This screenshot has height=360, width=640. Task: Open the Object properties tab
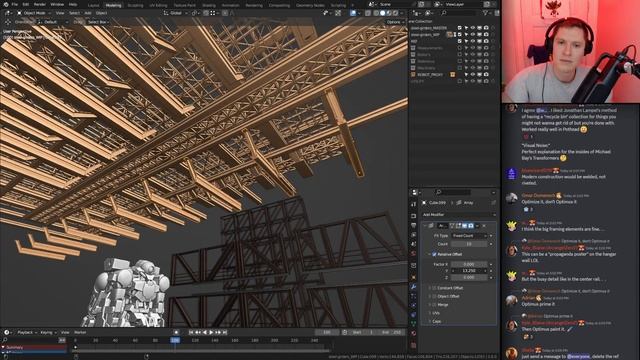(413, 278)
